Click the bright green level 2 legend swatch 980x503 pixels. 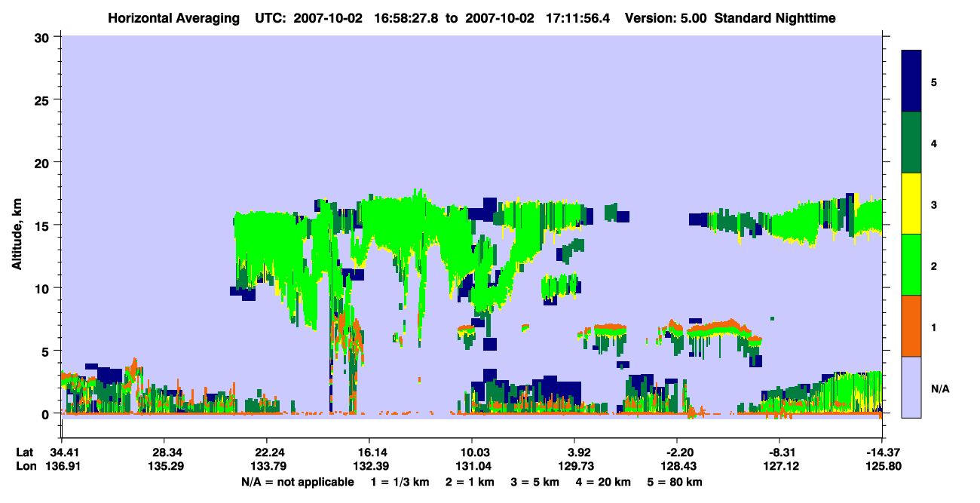911,265
